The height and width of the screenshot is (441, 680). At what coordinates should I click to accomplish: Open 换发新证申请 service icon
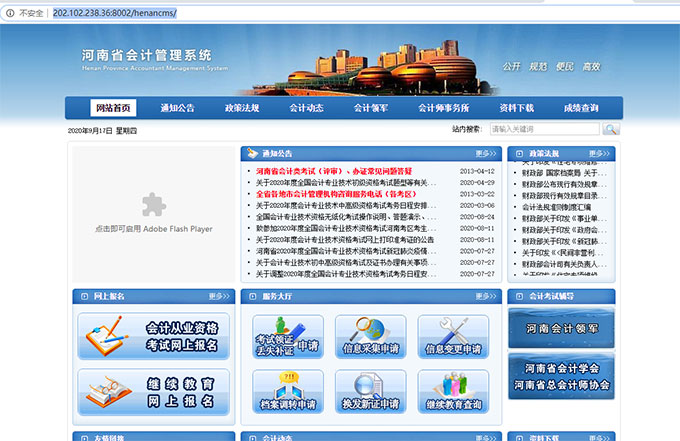(x=370, y=391)
